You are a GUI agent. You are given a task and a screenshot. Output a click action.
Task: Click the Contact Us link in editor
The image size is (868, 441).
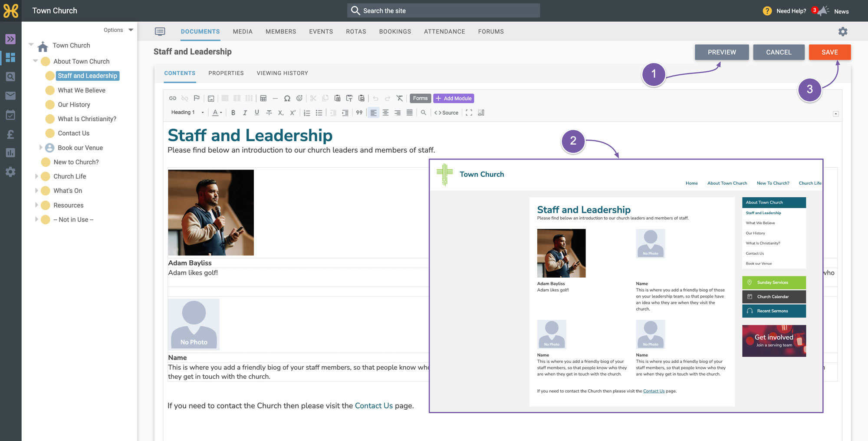point(374,405)
